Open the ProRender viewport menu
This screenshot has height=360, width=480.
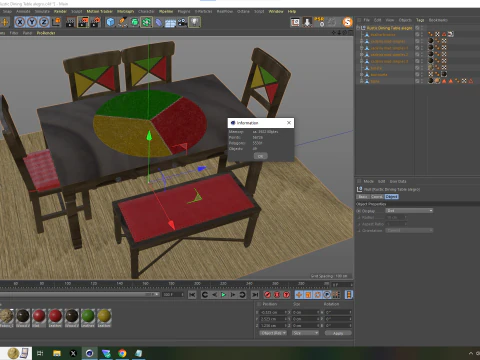(x=46, y=33)
